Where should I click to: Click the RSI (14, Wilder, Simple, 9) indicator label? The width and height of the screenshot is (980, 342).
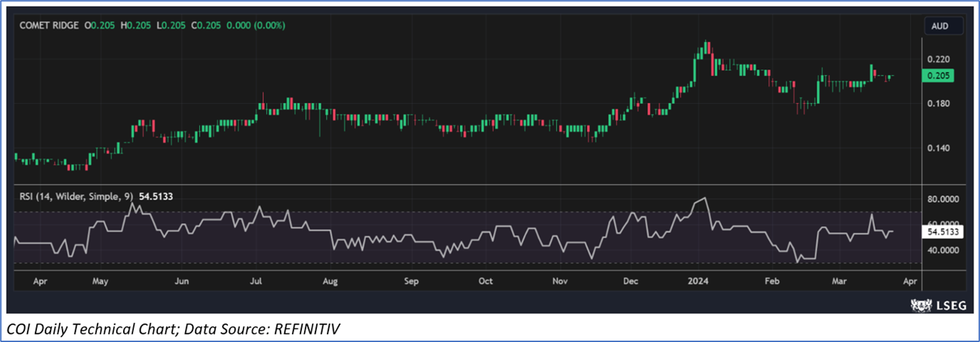(75, 196)
